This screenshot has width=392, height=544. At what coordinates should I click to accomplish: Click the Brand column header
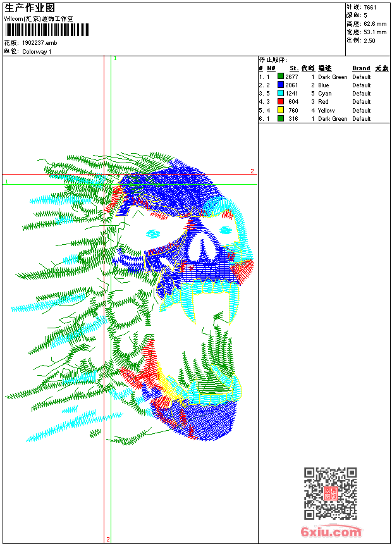click(x=361, y=68)
